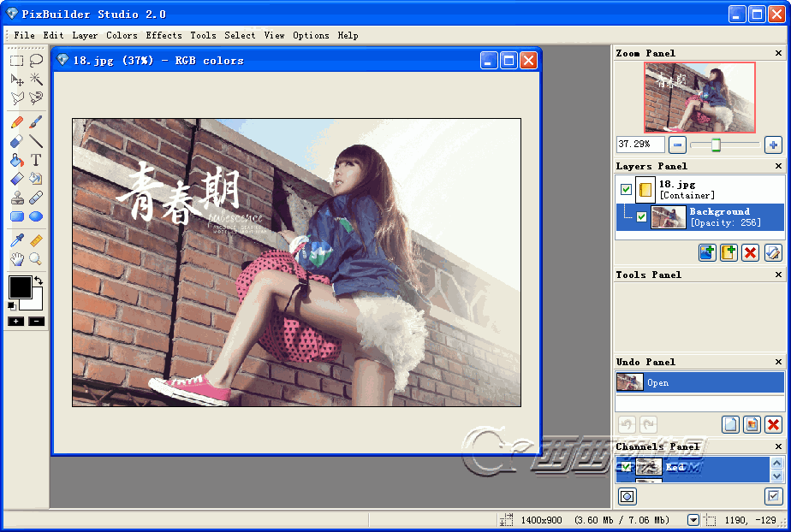Viewport: 791px width, 532px height.
Task: Select the Replace Color bucket tool
Action: [x=36, y=179]
